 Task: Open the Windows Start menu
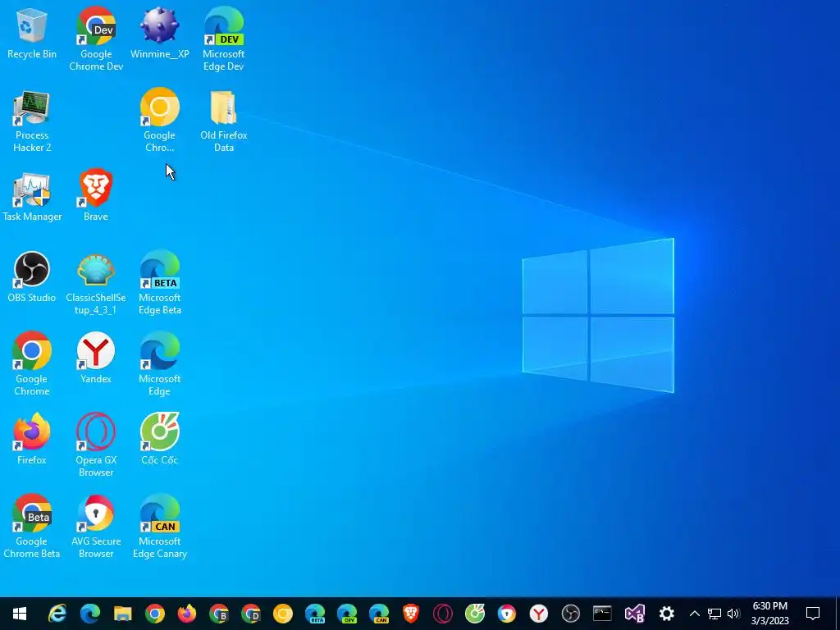[20, 614]
